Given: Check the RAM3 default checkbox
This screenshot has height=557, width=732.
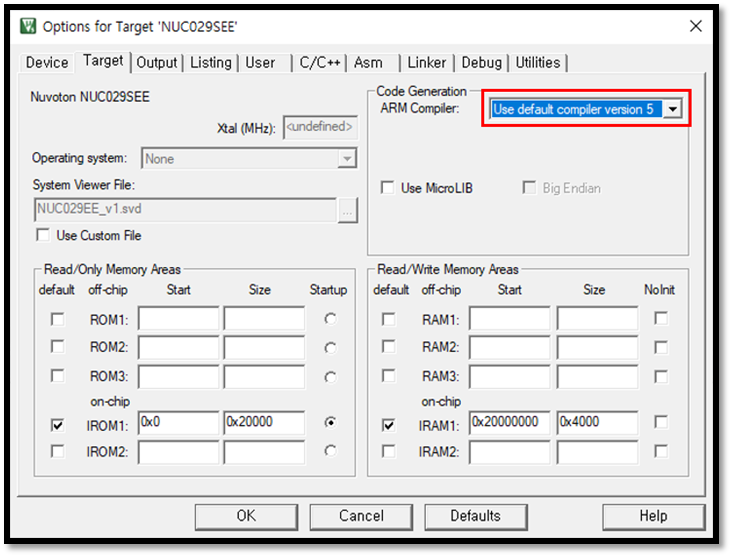Looking at the screenshot, I should tap(388, 376).
